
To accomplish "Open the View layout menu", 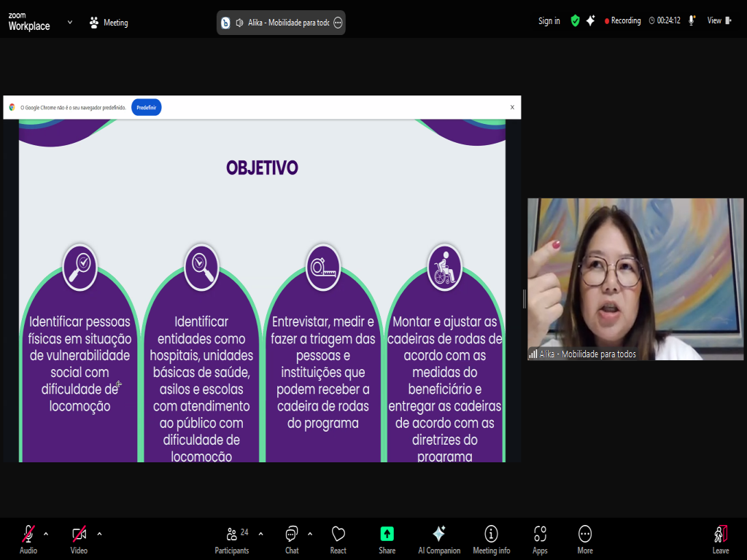I will click(719, 21).
